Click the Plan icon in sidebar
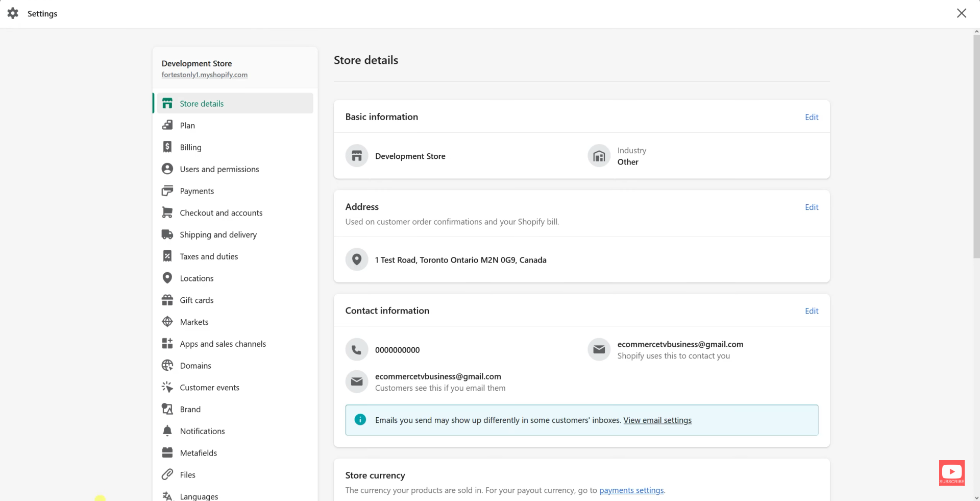 tap(167, 125)
